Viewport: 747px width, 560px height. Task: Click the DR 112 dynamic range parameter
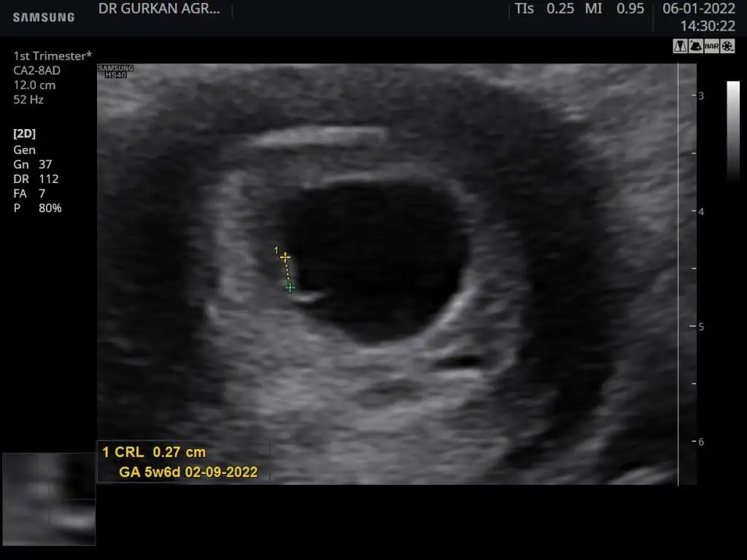[36, 179]
